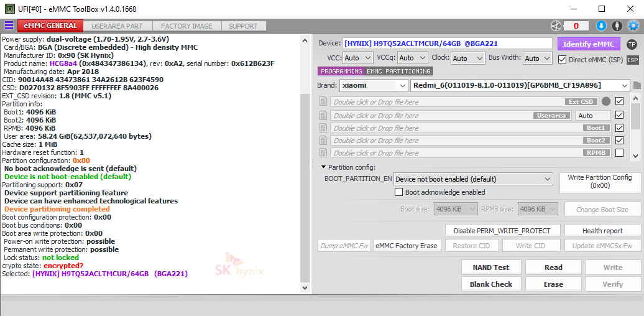Switch to FACTORY IMAGE tab
This screenshot has width=644, height=316.
(x=186, y=26)
